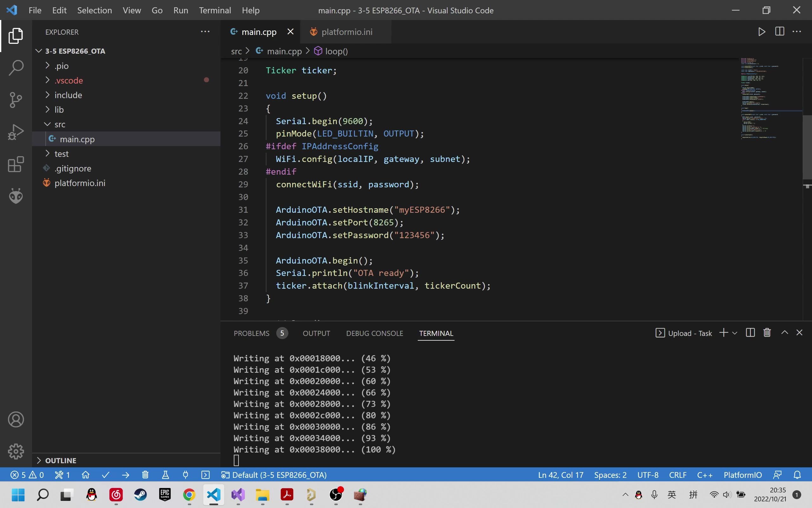
Task: Click the PlatformIO Serial Monitor plug icon
Action: tap(185, 475)
